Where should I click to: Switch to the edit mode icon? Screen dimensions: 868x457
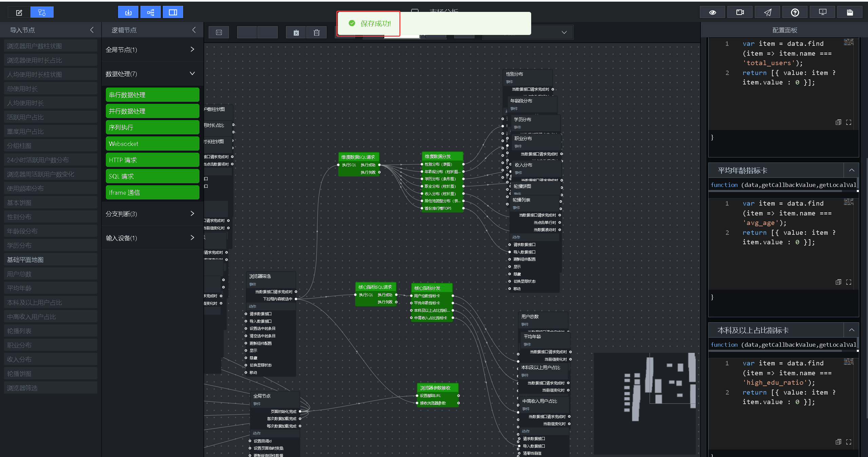[19, 13]
